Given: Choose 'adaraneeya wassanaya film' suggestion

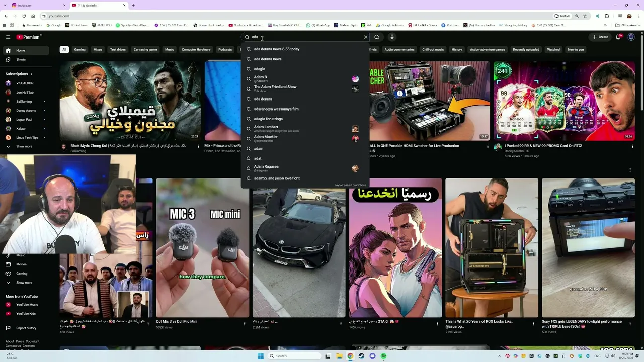Looking at the screenshot, I should pyautogui.click(x=305, y=109).
